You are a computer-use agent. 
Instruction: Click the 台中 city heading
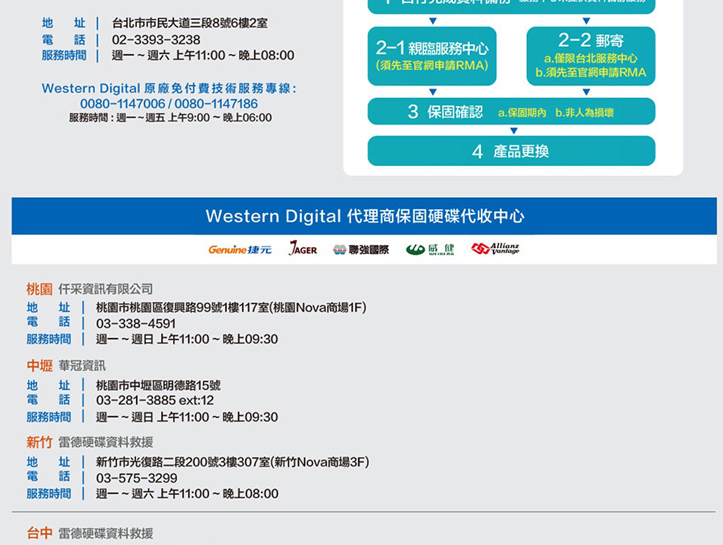[39, 533]
